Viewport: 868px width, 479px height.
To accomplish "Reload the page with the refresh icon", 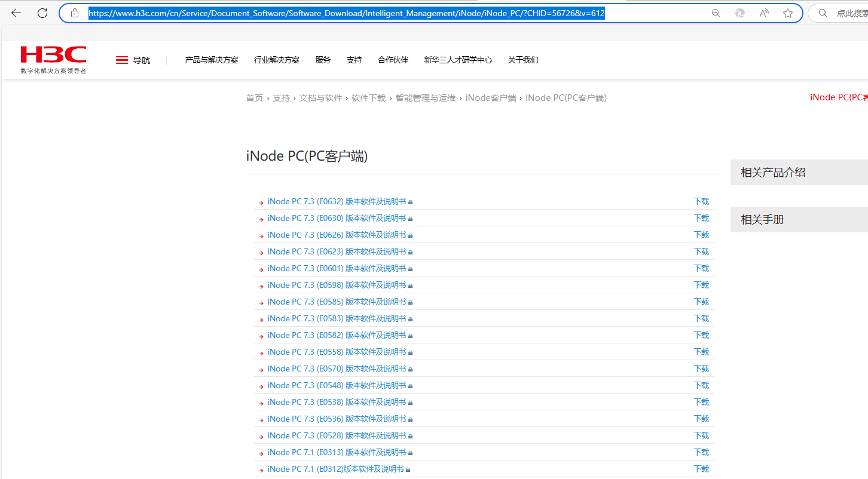I will pos(42,13).
